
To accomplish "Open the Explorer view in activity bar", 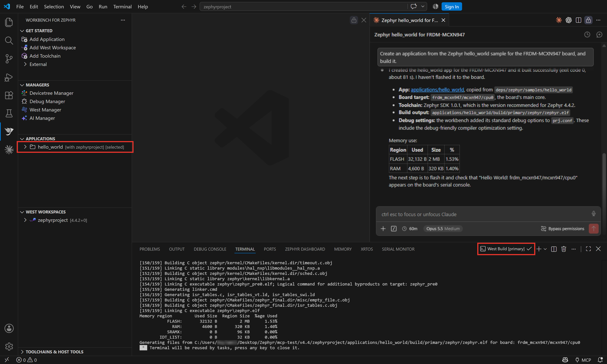I will tap(9, 22).
